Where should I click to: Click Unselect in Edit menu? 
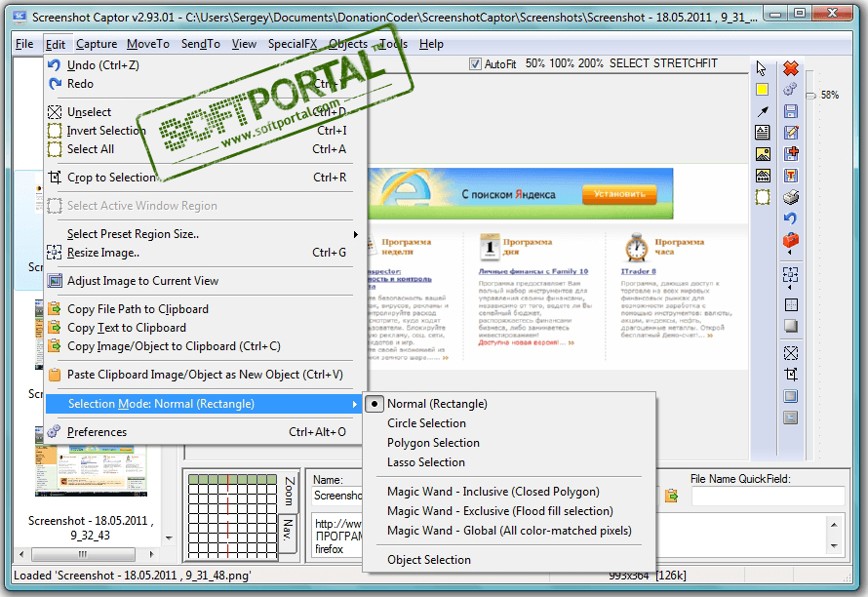pyautogui.click(x=203, y=112)
